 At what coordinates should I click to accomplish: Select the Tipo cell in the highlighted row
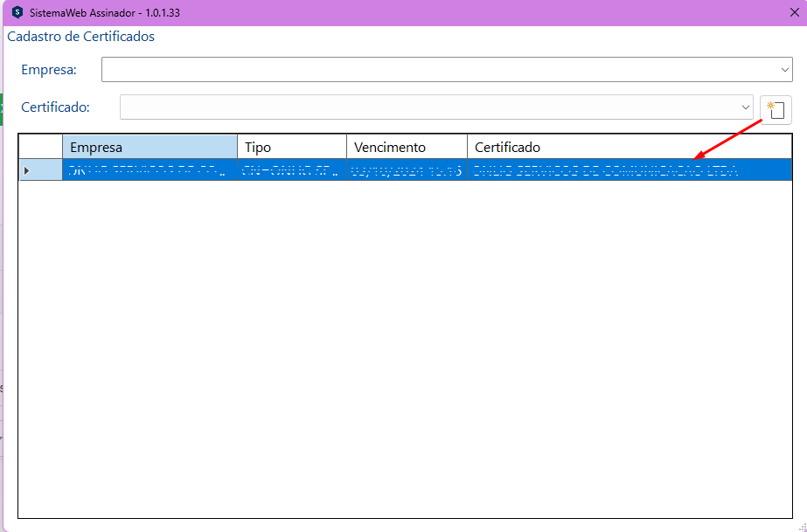(x=292, y=170)
